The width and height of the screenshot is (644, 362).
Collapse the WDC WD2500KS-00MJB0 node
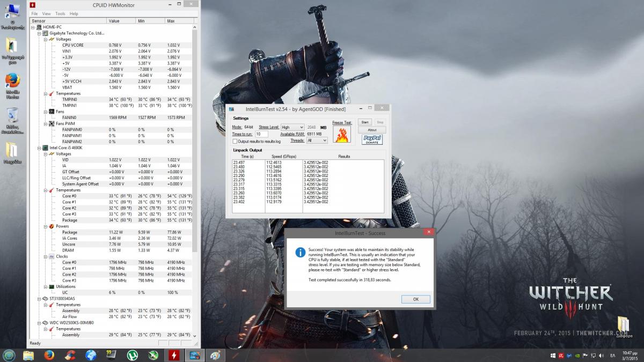[39, 323]
